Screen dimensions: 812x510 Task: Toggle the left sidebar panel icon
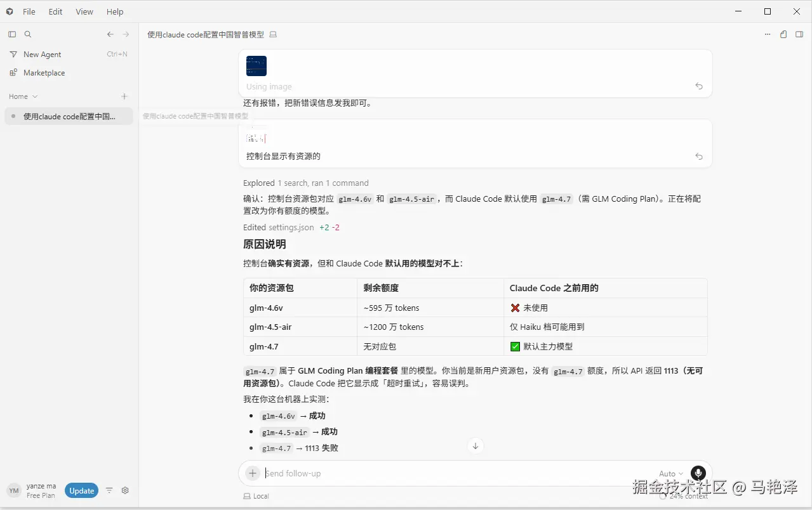click(12, 34)
